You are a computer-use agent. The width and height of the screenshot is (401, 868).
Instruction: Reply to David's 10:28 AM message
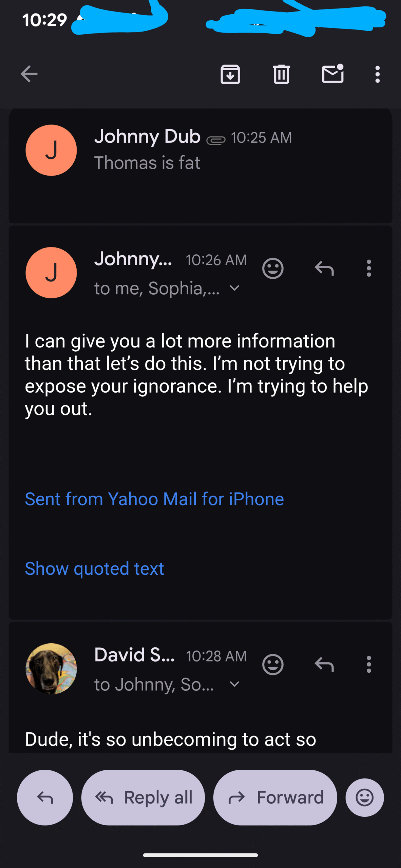[324, 665]
